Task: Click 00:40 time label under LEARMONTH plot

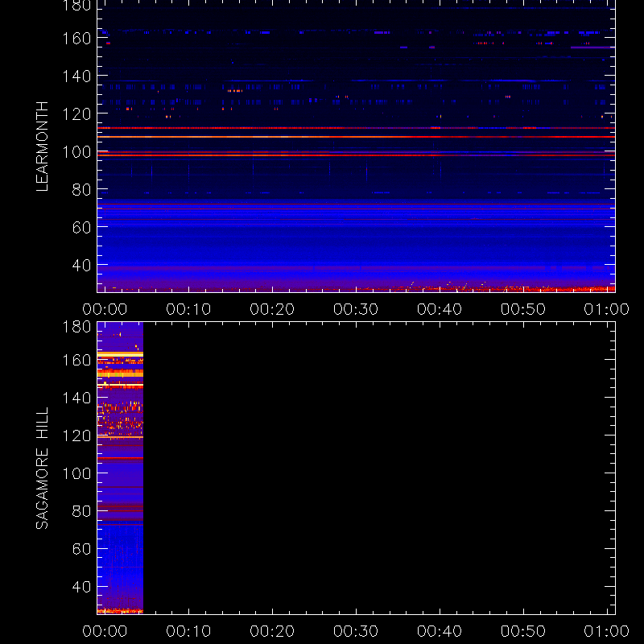Action: (440, 309)
